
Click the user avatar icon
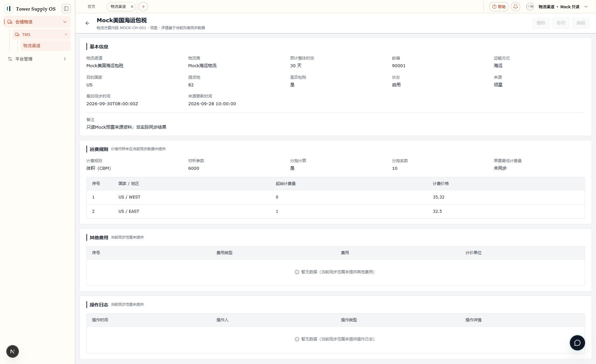pos(530,7)
